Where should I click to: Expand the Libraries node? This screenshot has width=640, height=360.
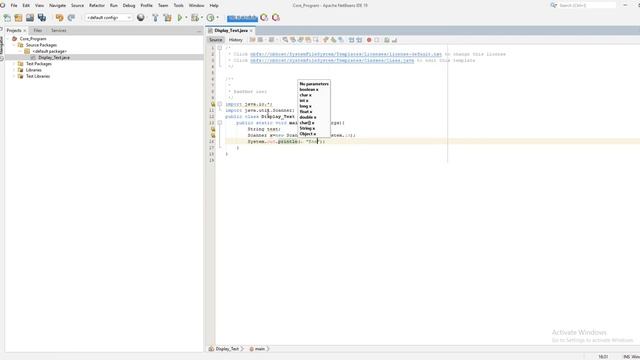(x=14, y=70)
